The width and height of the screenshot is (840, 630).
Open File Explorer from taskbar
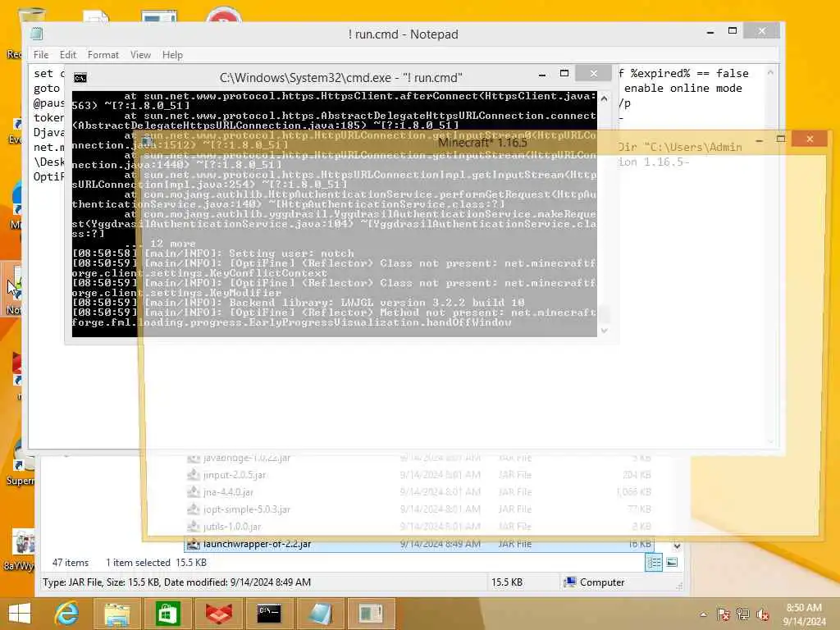116,614
